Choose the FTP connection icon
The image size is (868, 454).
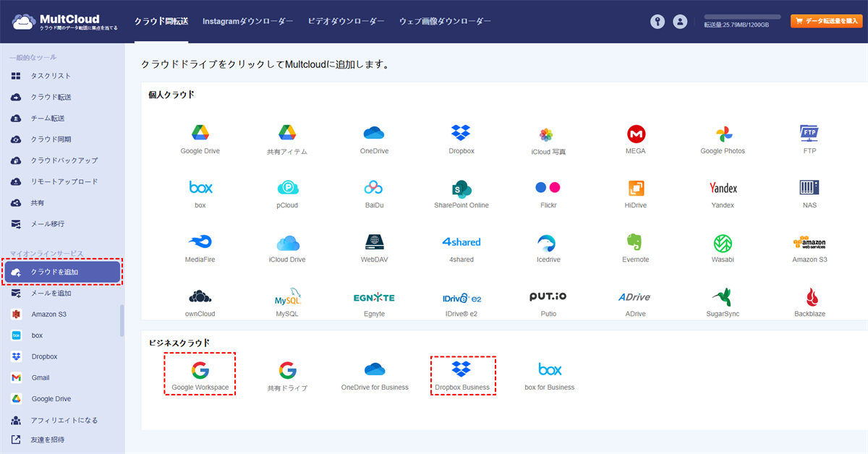point(809,133)
